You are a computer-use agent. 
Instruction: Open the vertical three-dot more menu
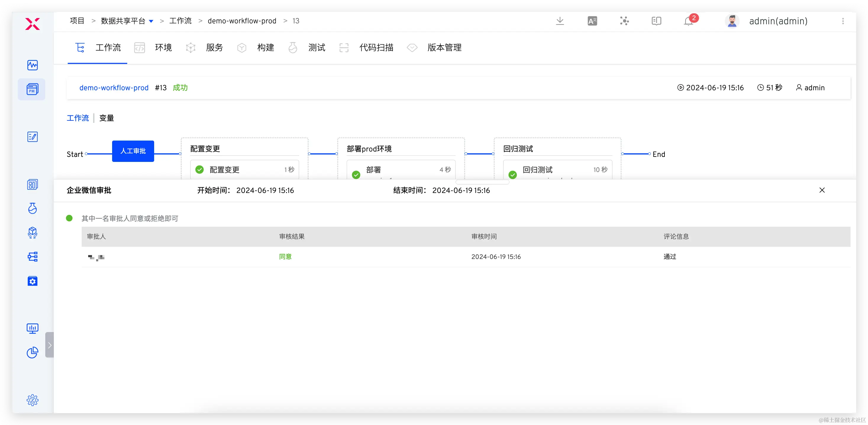click(x=843, y=21)
